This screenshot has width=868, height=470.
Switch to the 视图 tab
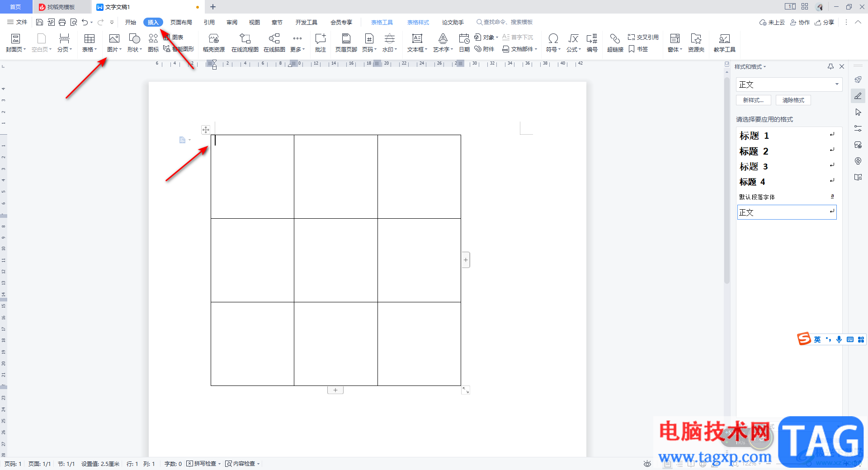point(255,22)
